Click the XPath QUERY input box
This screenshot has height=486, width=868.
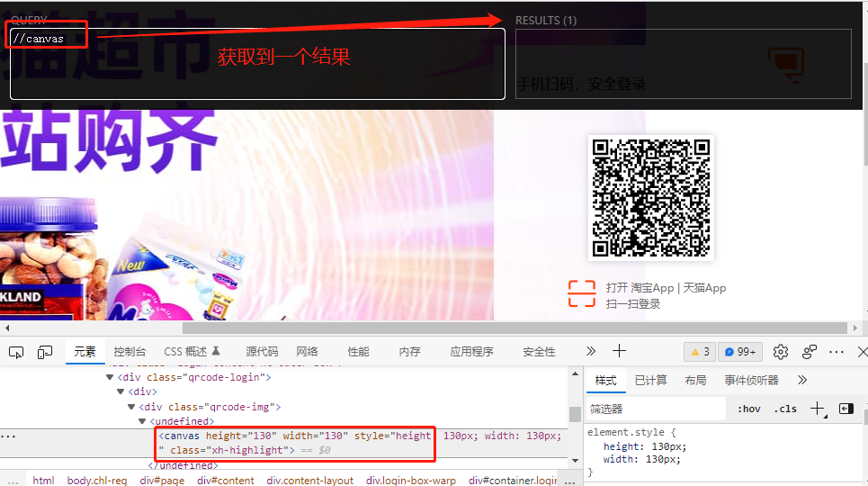257,64
